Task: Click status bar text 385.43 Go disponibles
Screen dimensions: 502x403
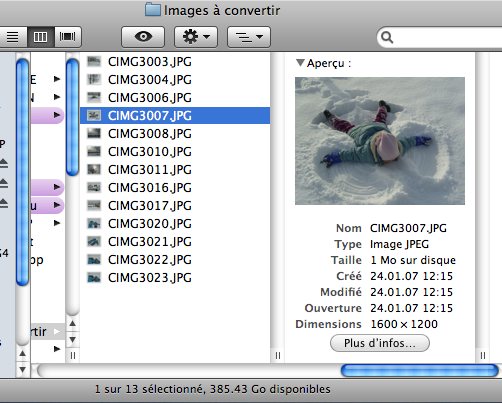Action: [x=270, y=389]
